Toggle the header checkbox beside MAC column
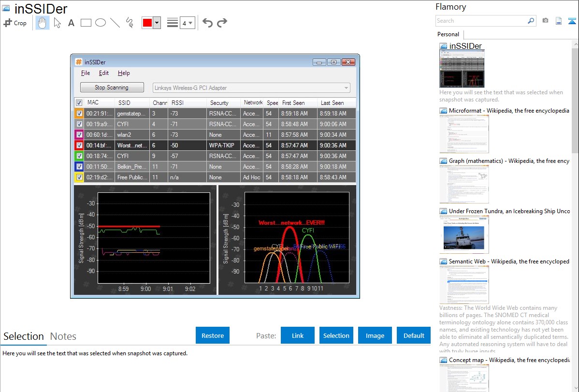Image resolution: width=579 pixels, height=392 pixels. 79,103
